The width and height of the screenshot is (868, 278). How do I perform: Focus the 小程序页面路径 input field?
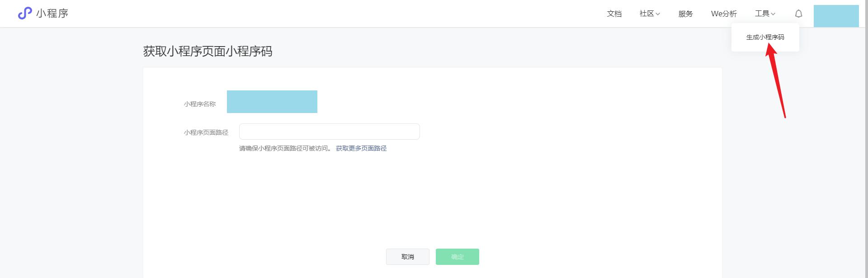(x=329, y=132)
